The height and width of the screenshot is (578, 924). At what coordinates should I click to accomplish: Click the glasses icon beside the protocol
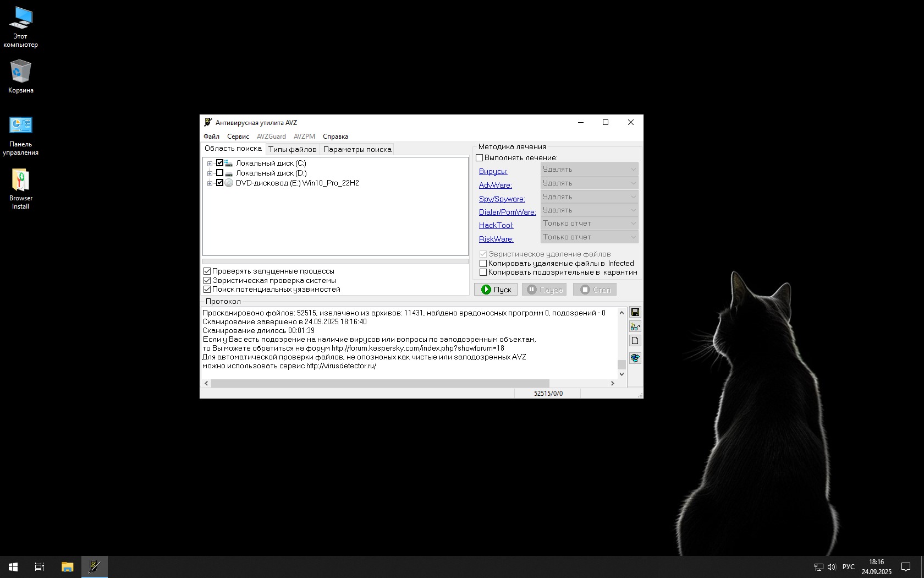[635, 326]
